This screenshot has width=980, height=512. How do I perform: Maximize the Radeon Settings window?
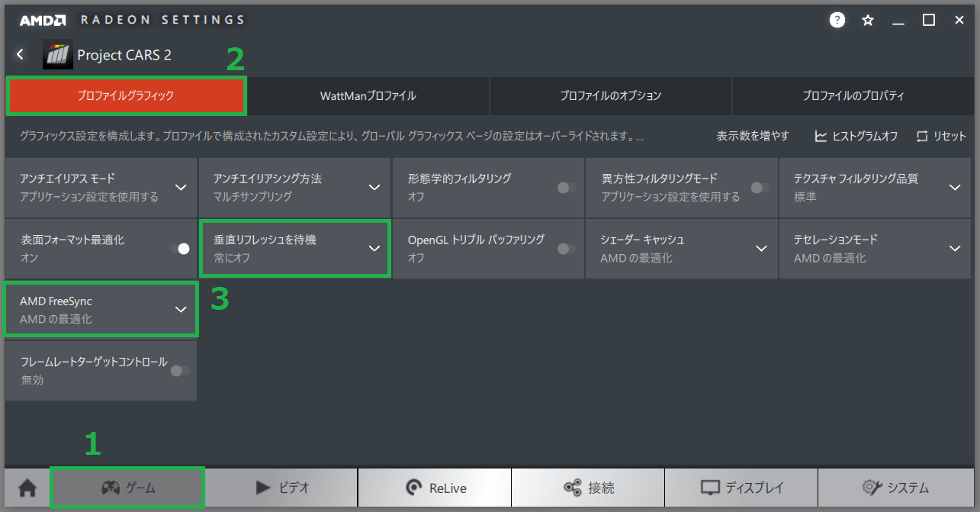(x=929, y=21)
